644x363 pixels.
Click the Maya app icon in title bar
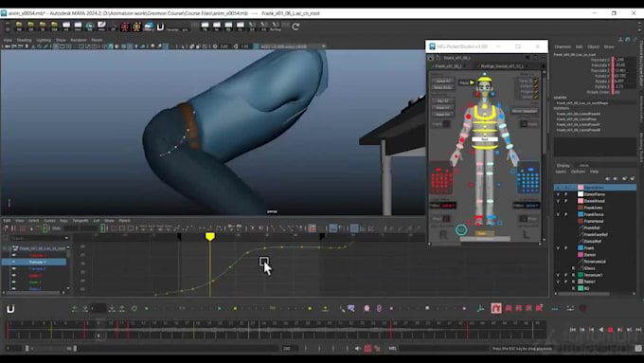click(x=4, y=13)
